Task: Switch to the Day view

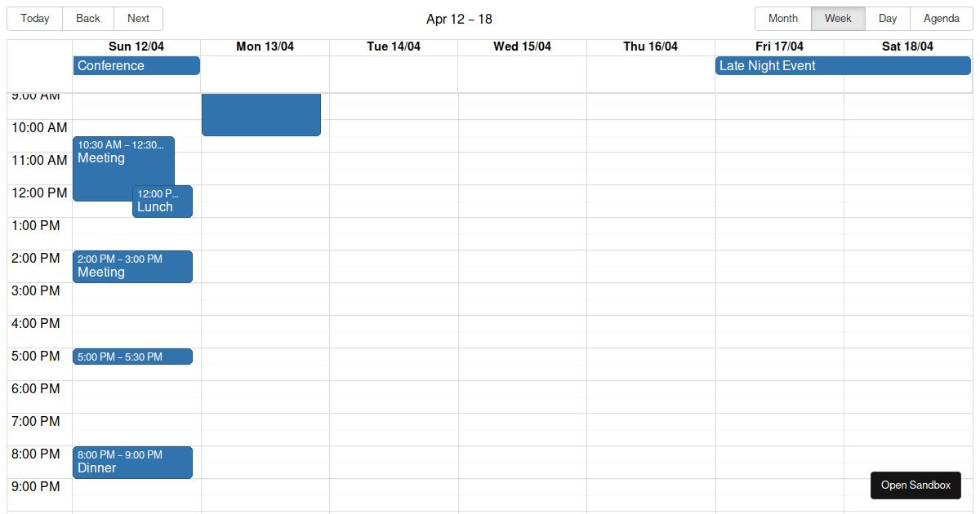Action: [887, 18]
